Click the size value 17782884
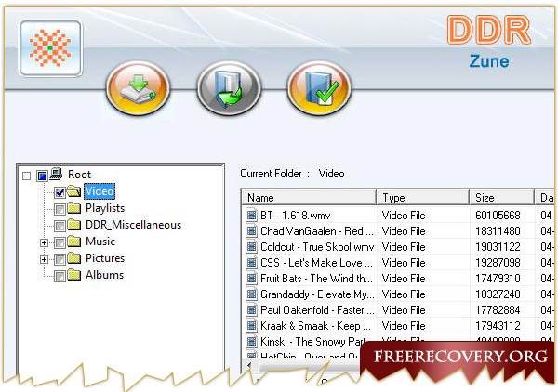The image size is (558, 392). pyautogui.click(x=498, y=310)
